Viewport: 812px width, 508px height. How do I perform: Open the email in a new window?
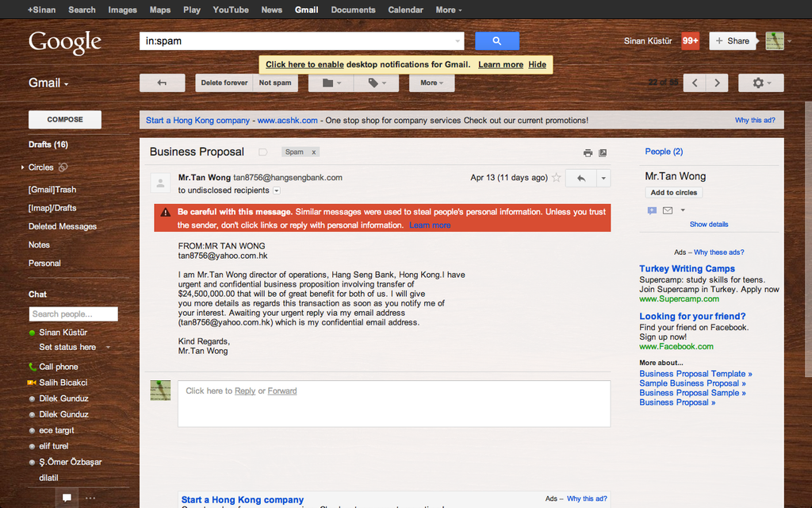603,152
